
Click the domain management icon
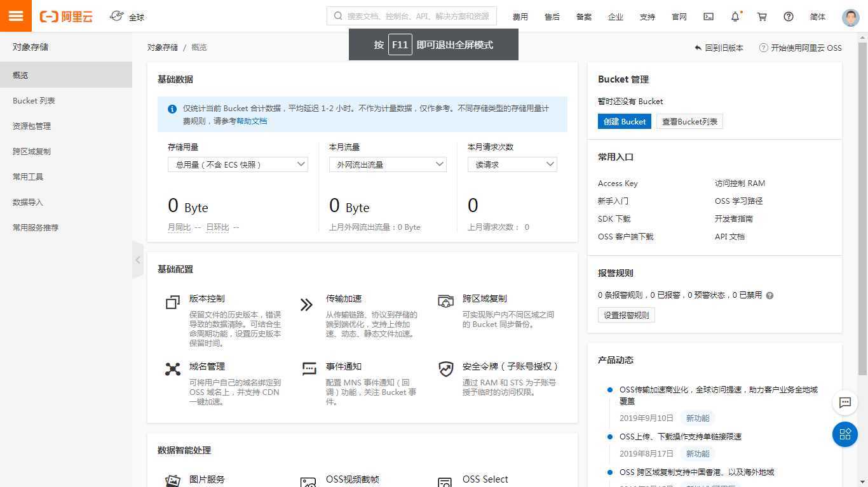(173, 369)
